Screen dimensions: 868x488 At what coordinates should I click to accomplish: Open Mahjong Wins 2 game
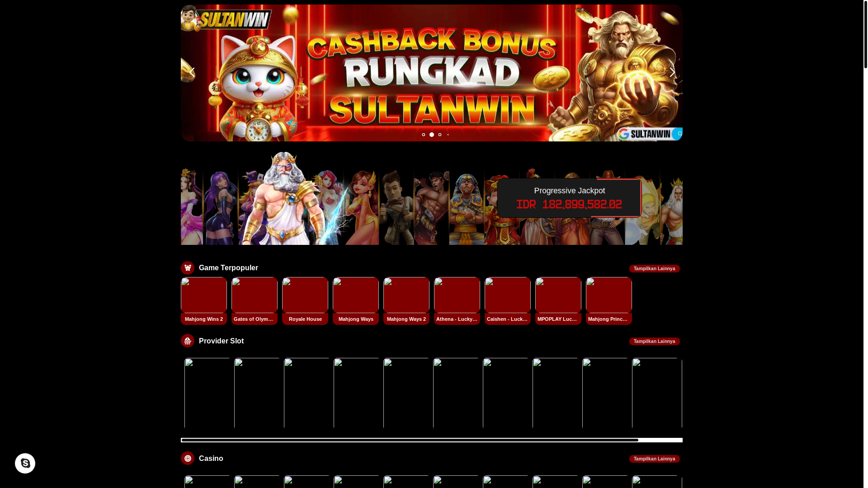(204, 301)
